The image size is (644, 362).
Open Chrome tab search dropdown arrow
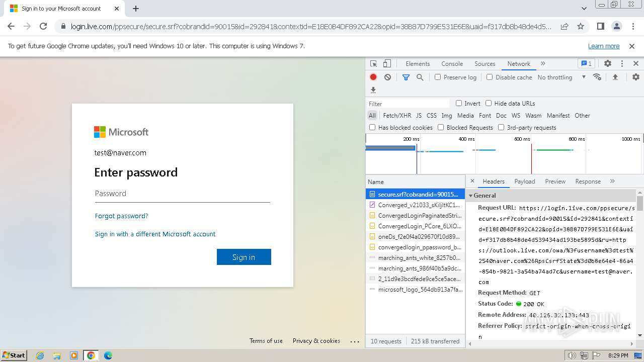pyautogui.click(x=584, y=9)
